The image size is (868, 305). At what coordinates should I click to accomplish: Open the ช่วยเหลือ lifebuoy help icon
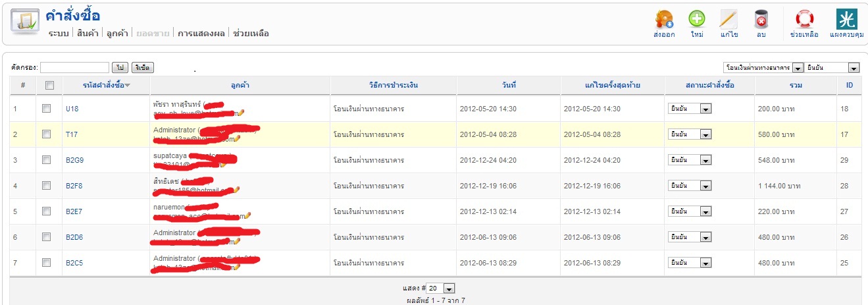coord(804,19)
